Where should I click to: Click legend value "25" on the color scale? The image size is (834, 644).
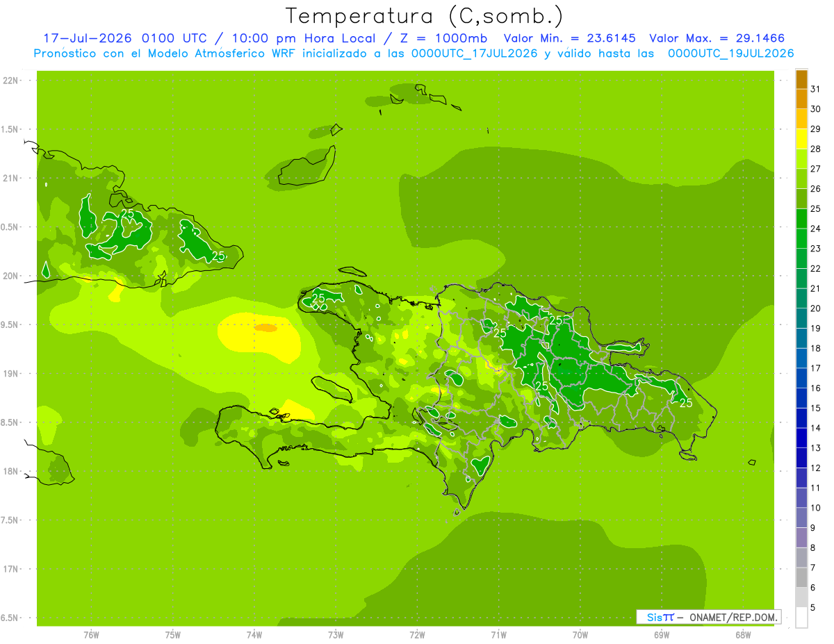[815, 208]
